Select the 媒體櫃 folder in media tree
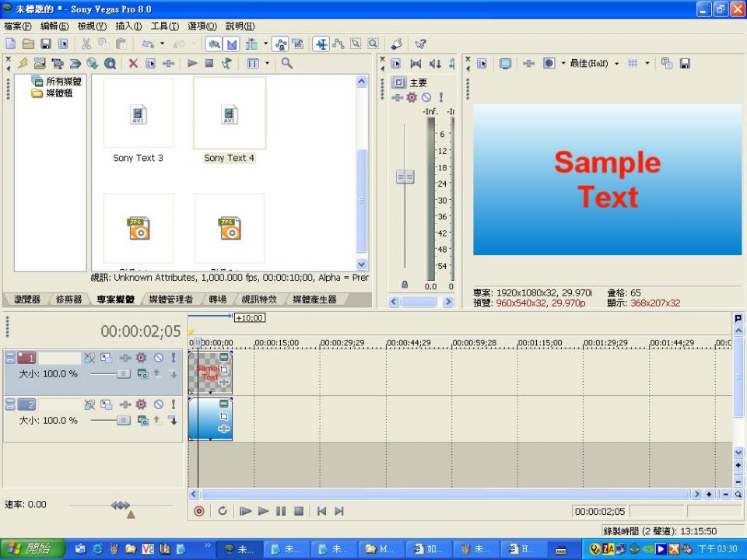Screen dimensions: 747x560 coord(58,93)
